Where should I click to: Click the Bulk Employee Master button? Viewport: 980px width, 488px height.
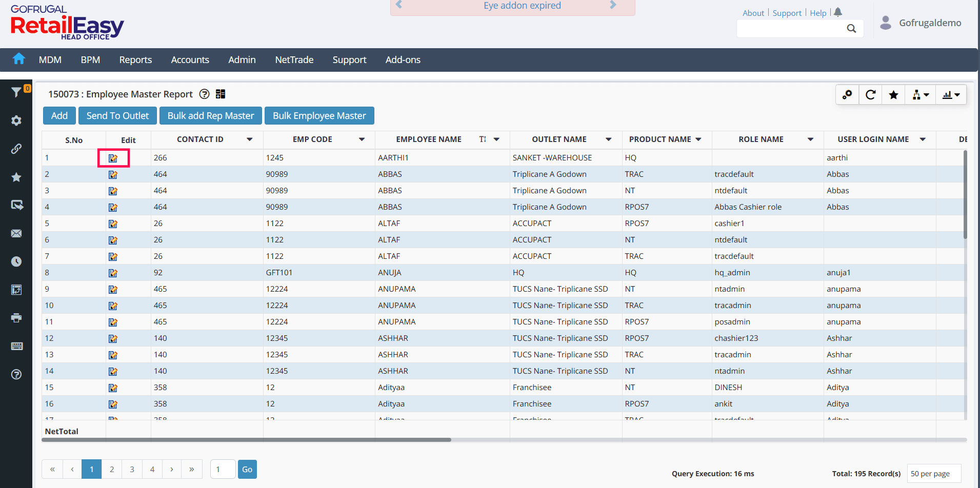click(x=319, y=116)
